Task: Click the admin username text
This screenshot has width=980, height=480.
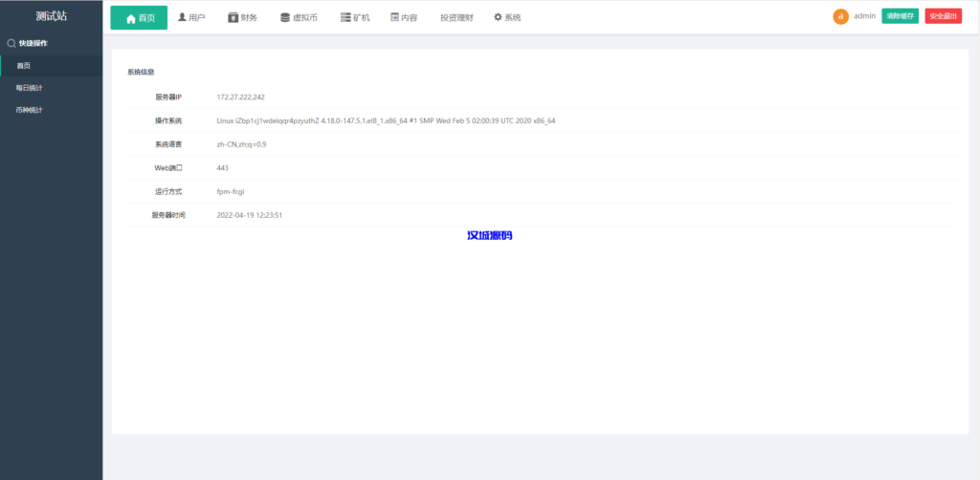Action: 864,16
